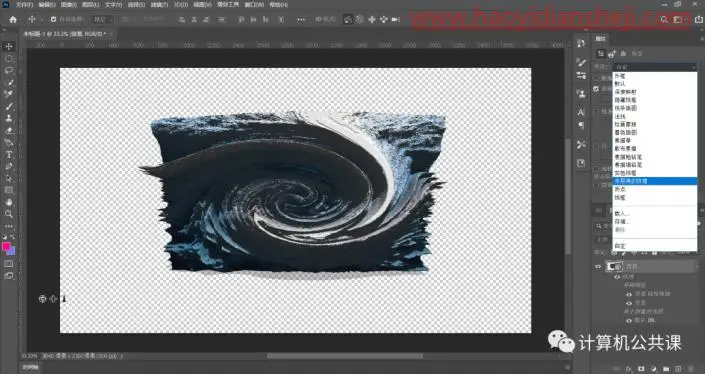The image size is (705, 374).
Task: Open the Paragraph panel icon
Action: click(x=581, y=125)
